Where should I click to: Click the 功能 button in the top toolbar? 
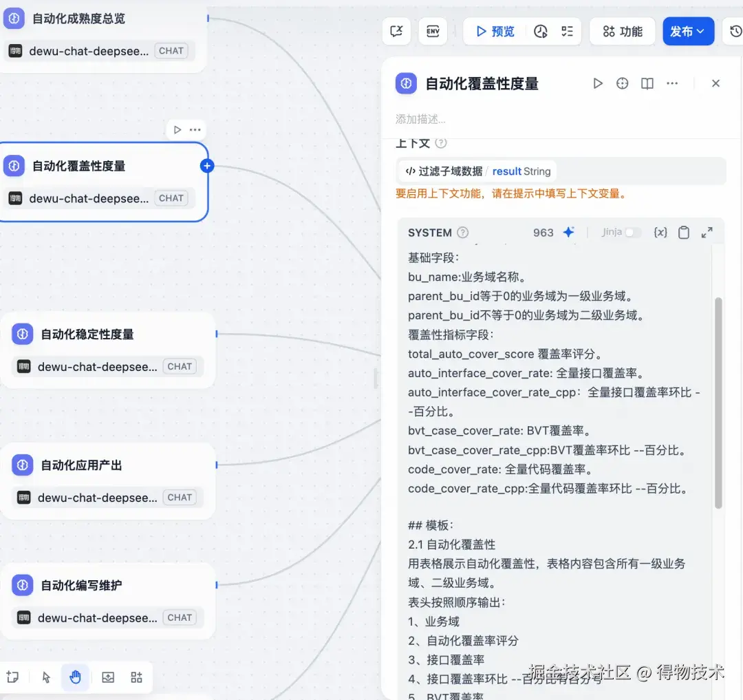tap(622, 31)
